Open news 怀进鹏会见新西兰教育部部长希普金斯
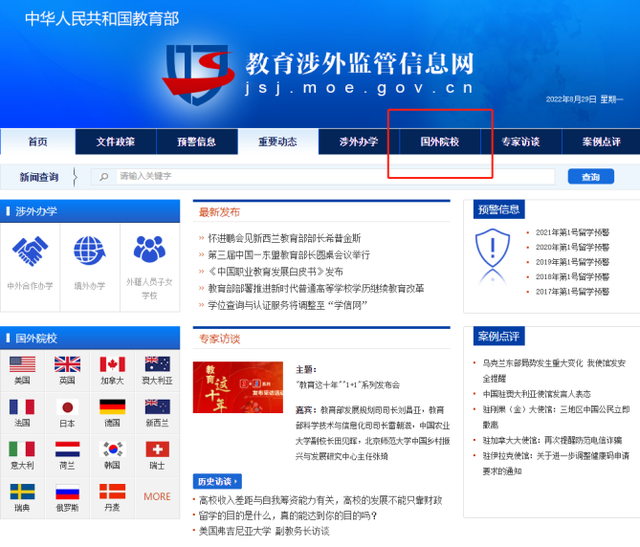This screenshot has width=640, height=547. [284, 238]
